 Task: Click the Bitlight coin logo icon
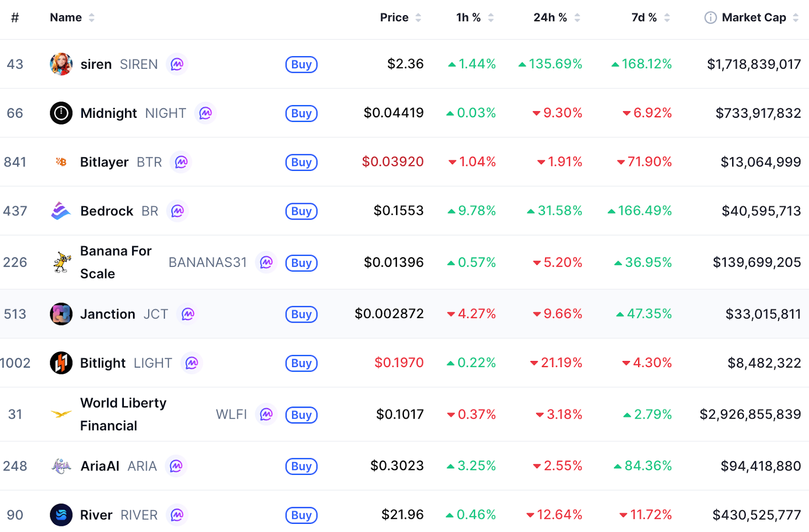pyautogui.click(x=61, y=363)
